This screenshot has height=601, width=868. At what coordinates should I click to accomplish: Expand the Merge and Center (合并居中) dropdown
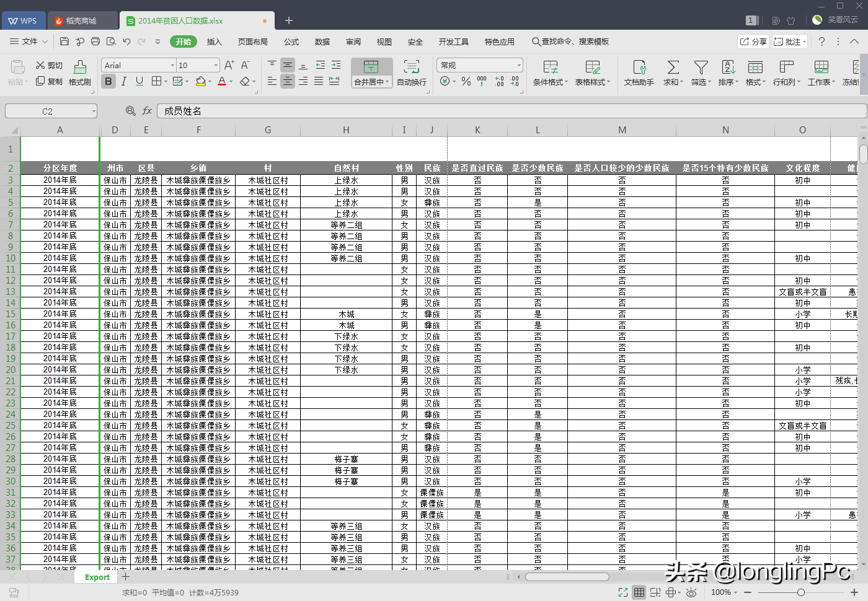(387, 82)
